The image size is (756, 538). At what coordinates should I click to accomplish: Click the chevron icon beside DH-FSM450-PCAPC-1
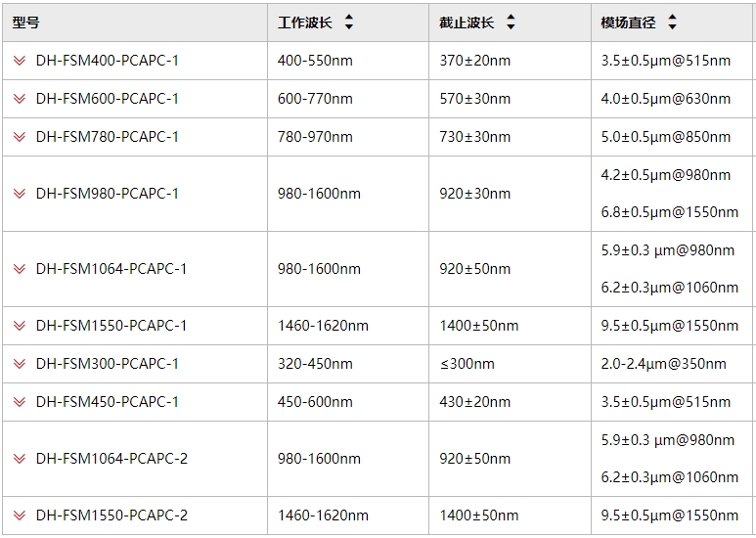point(20,402)
